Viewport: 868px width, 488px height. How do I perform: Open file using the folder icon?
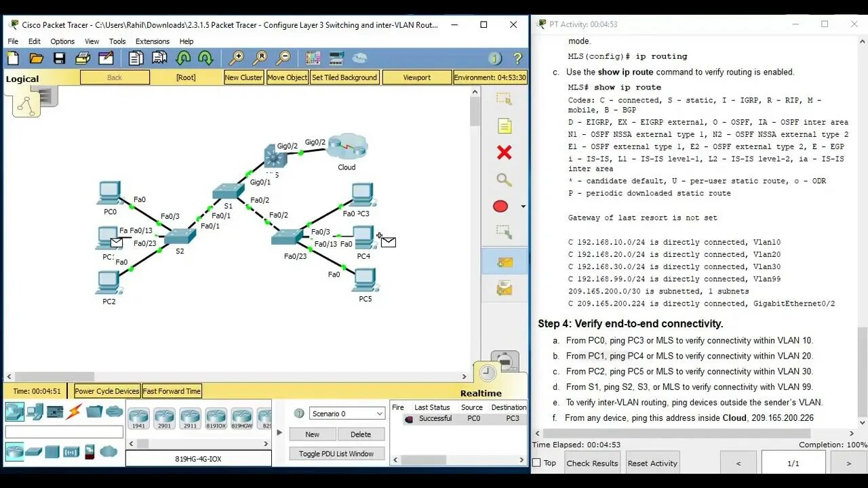click(37, 58)
